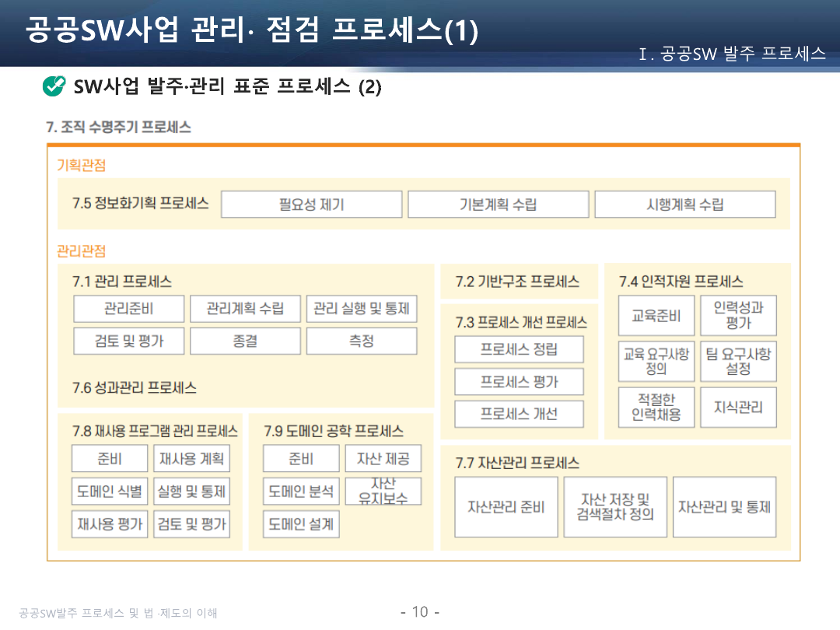Select the 도메인 설계 box

point(301,523)
